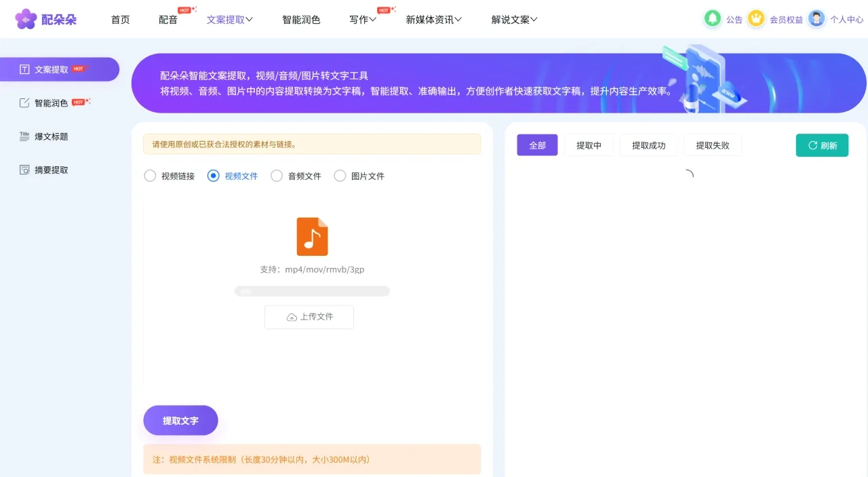The height and width of the screenshot is (477, 868).
Task: Click the green 刷新 button
Action: 822,145
